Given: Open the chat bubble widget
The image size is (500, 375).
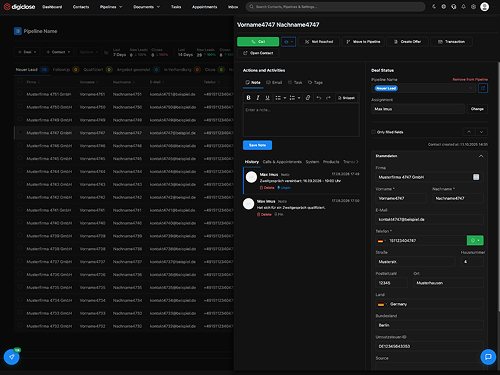Looking at the screenshot, I should (x=488, y=357).
